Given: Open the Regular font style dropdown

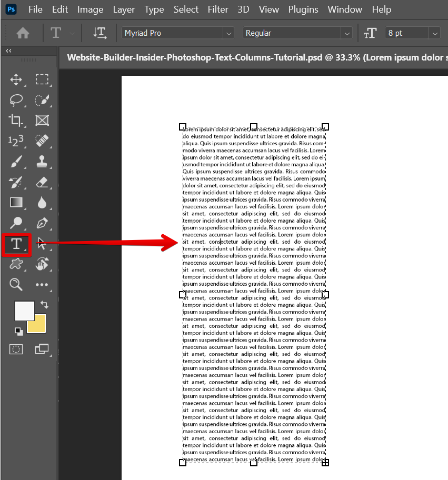Looking at the screenshot, I should click(346, 33).
